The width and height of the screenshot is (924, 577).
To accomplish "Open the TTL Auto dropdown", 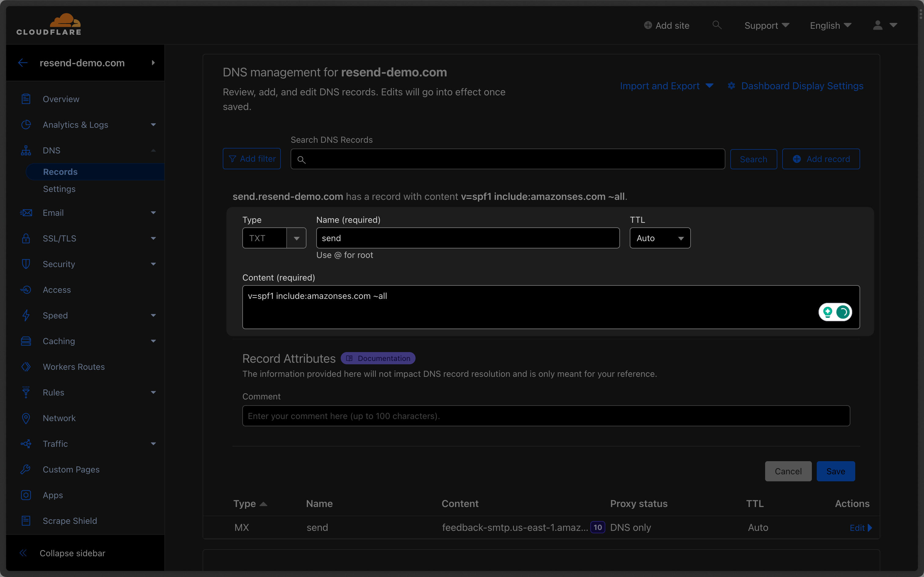I will [660, 238].
